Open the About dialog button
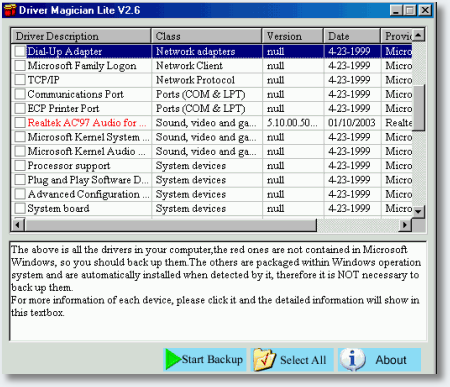Screen dimensions: 450x387 [x=379, y=360]
